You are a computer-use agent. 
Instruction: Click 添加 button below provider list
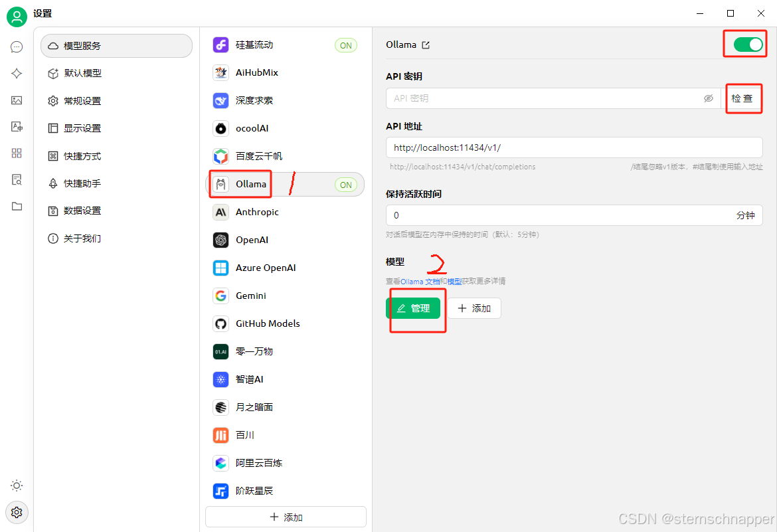point(286,517)
